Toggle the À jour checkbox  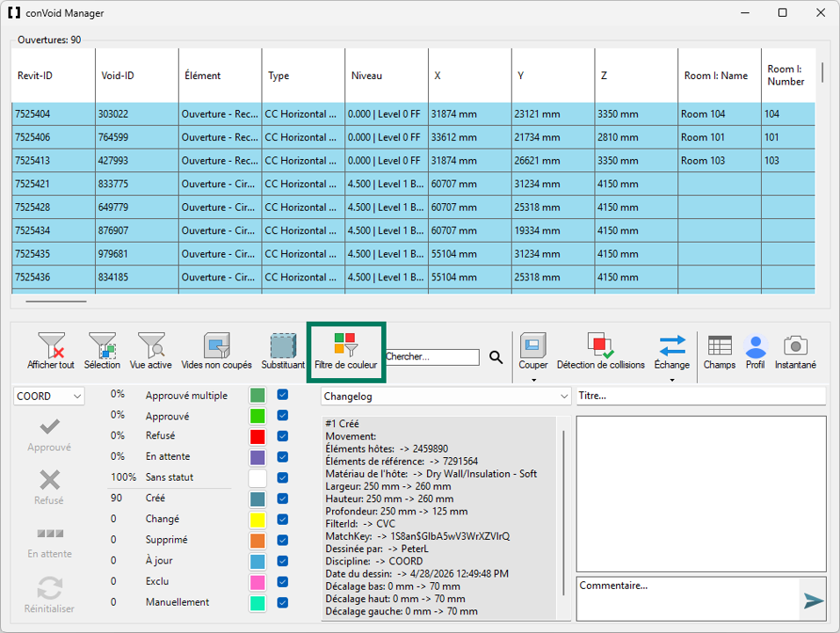click(x=282, y=561)
